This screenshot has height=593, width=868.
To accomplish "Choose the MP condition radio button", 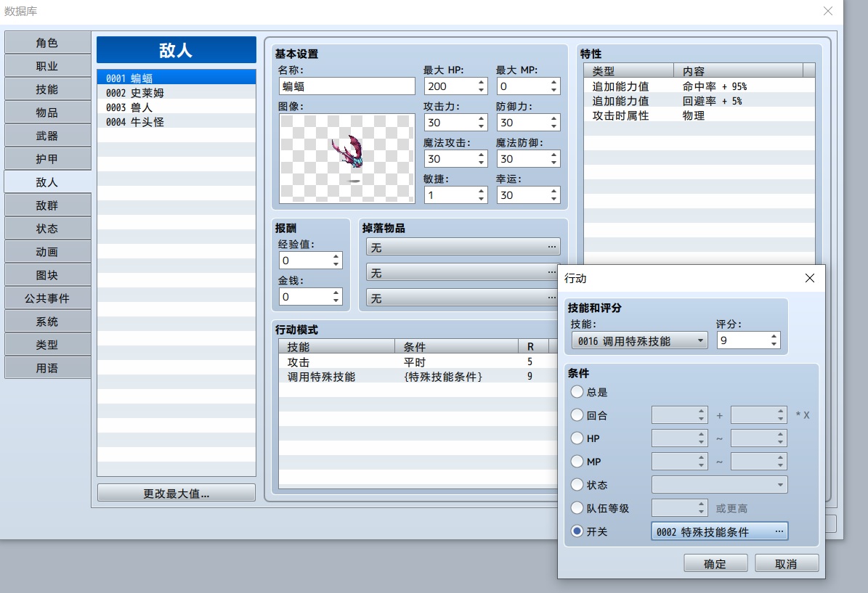I will pyautogui.click(x=577, y=462).
